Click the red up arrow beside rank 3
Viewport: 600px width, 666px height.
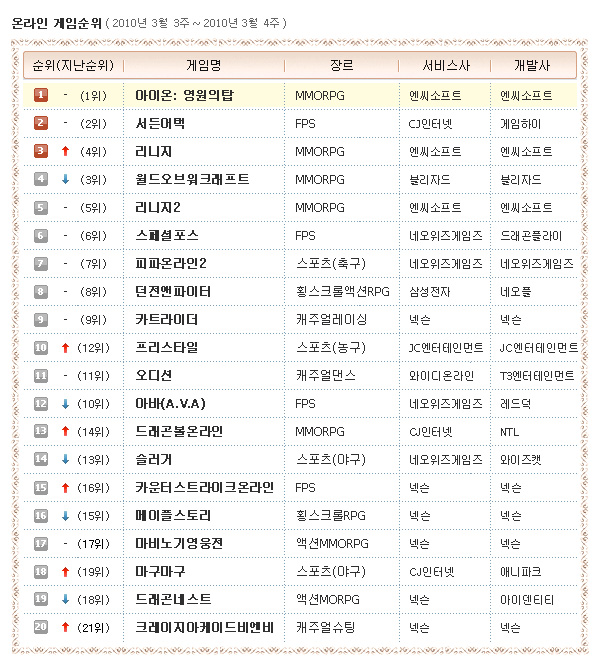click(x=65, y=151)
